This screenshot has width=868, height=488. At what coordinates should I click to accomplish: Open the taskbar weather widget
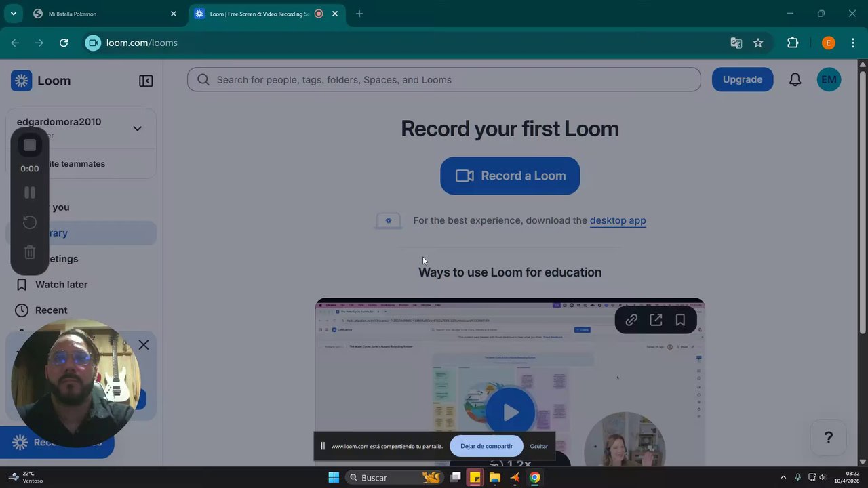(26, 477)
